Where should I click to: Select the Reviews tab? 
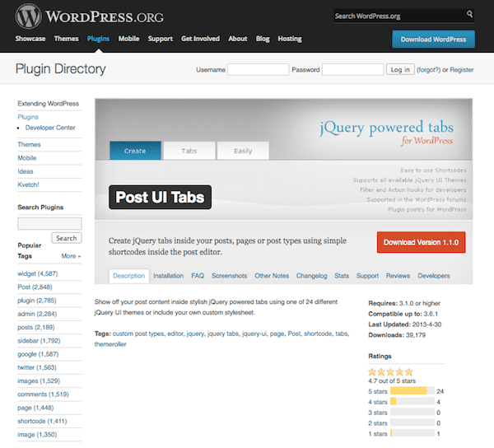tap(398, 276)
